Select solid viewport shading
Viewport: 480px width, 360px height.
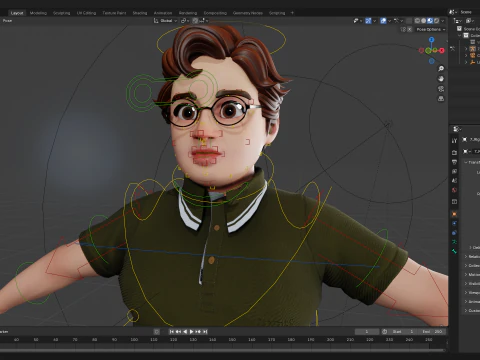tap(424, 21)
